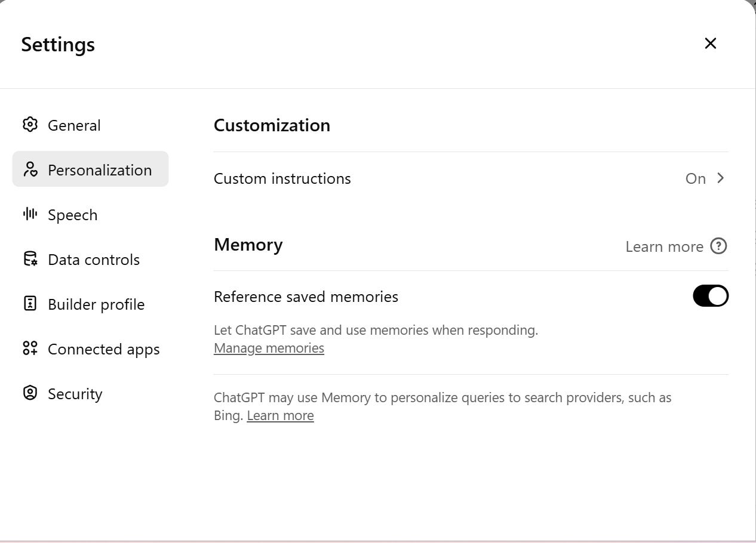Go to Connected apps section
The width and height of the screenshot is (756, 543).
tap(103, 349)
